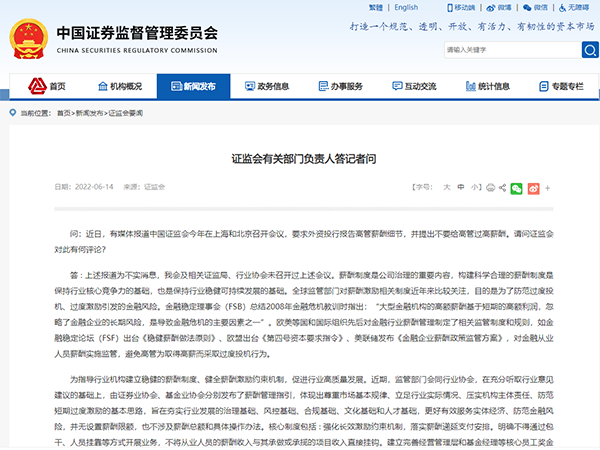Print the article using printer icon

(x=489, y=187)
